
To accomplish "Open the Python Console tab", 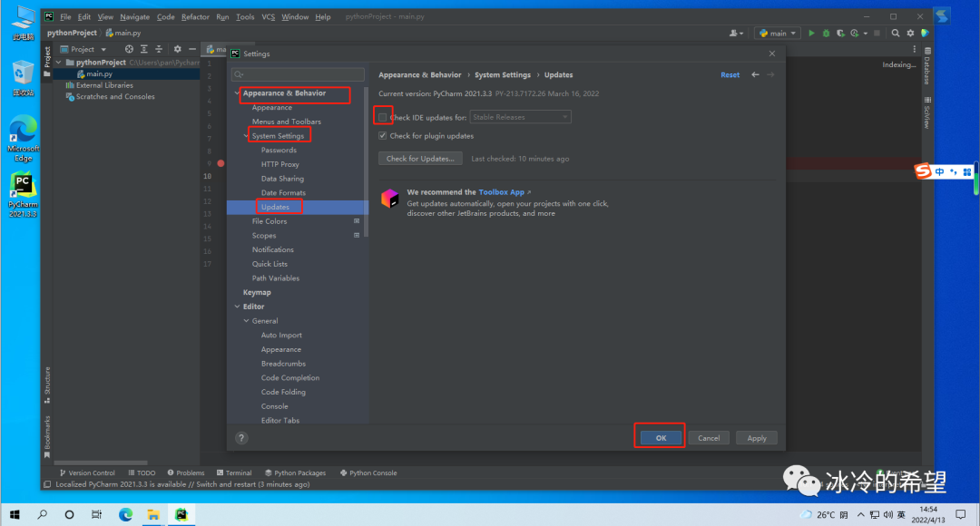I will pyautogui.click(x=368, y=472).
